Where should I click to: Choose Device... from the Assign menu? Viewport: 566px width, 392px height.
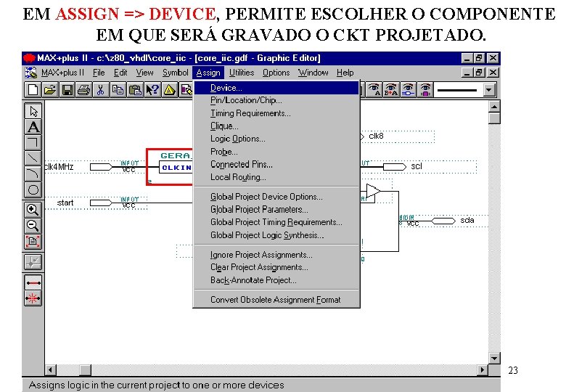coord(276,88)
